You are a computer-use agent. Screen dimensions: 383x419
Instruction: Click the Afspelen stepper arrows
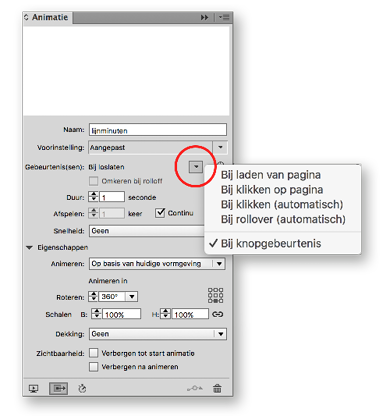click(93, 213)
